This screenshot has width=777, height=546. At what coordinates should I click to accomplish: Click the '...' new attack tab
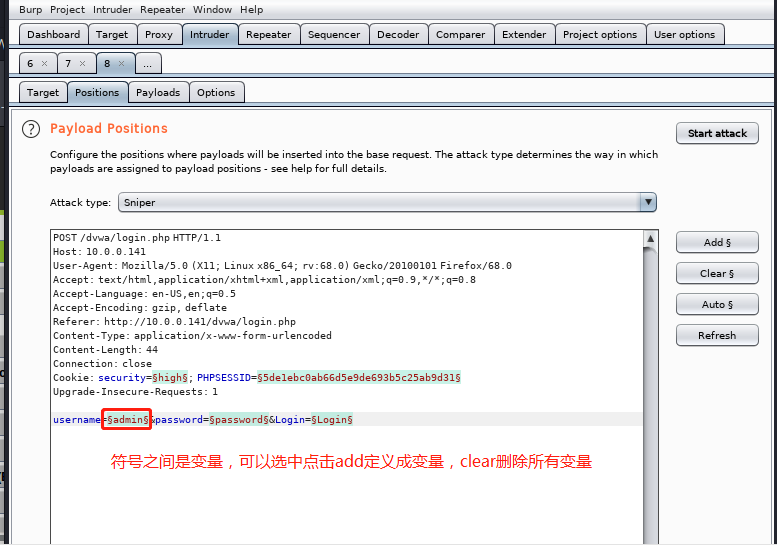point(148,63)
